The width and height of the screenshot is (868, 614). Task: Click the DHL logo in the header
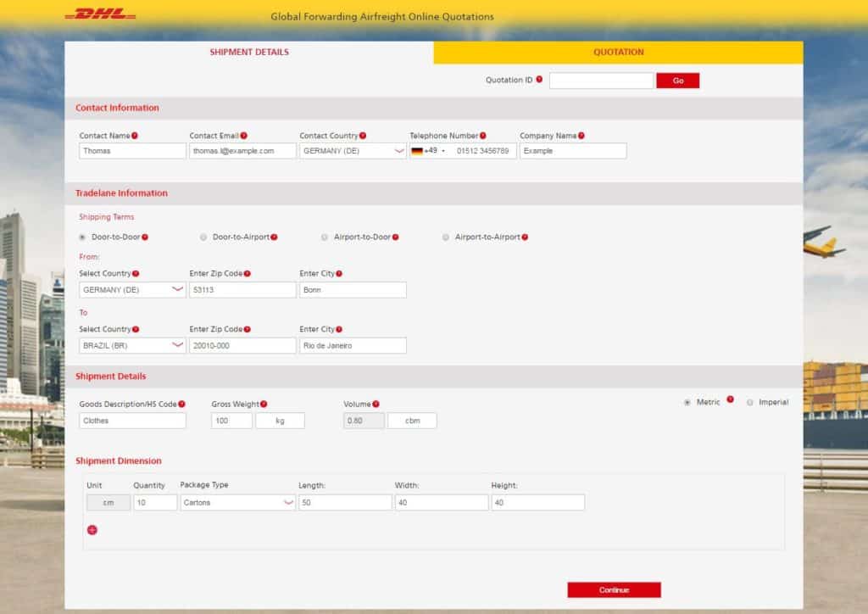pyautogui.click(x=100, y=13)
